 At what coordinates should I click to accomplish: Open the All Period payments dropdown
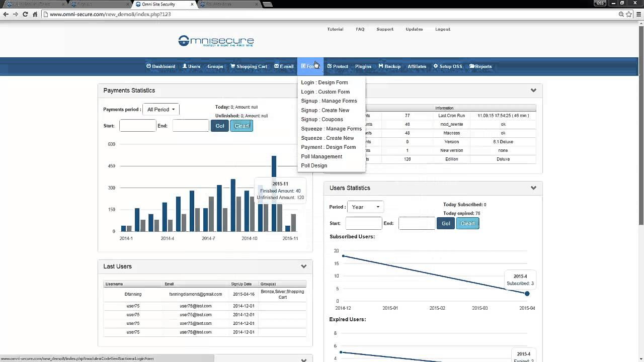(160, 110)
